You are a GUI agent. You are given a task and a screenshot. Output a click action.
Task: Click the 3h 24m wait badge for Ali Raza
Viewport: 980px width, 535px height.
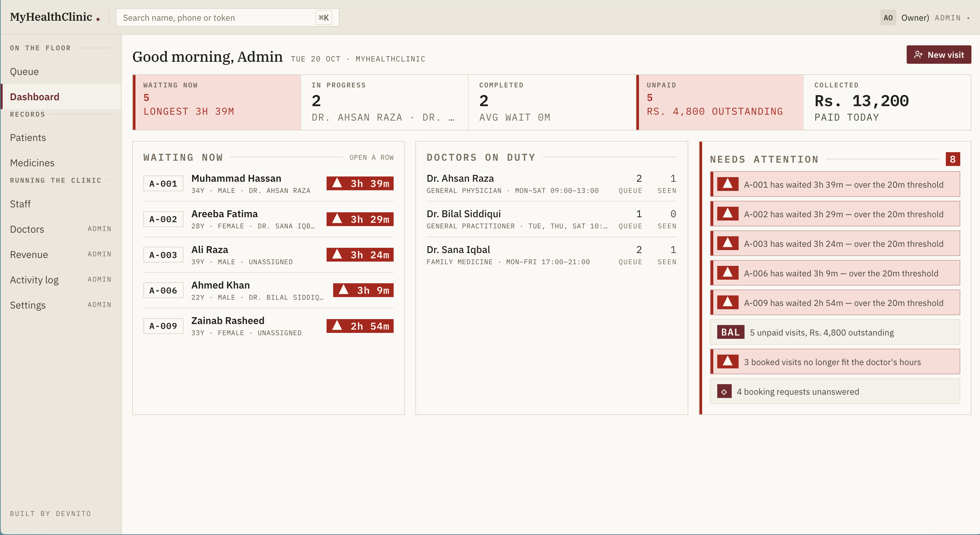[360, 255]
